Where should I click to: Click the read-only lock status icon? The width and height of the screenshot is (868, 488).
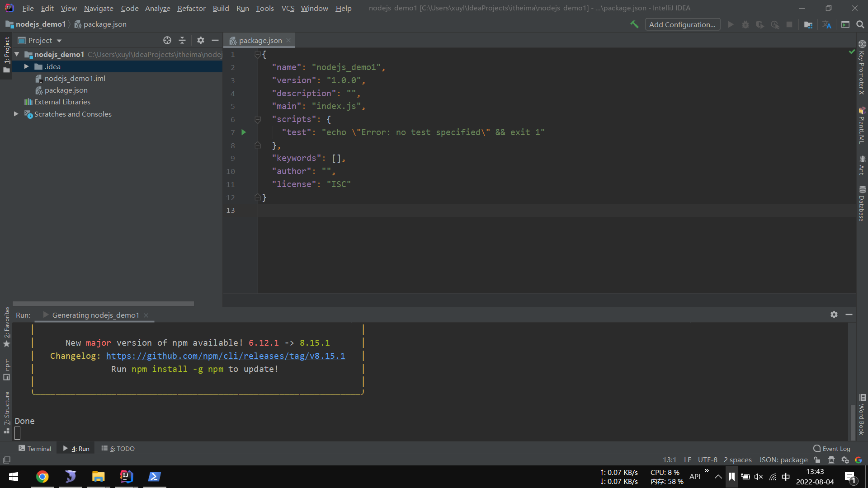point(817,460)
